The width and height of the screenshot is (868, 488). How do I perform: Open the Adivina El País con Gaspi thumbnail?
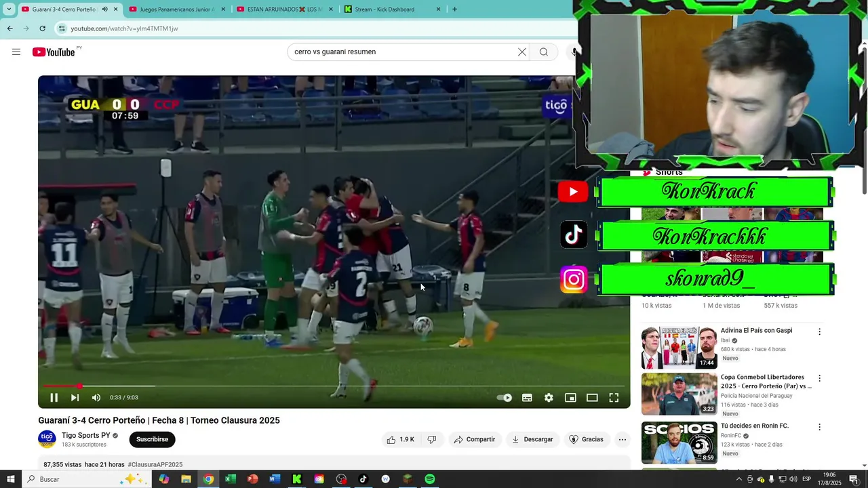(x=679, y=348)
